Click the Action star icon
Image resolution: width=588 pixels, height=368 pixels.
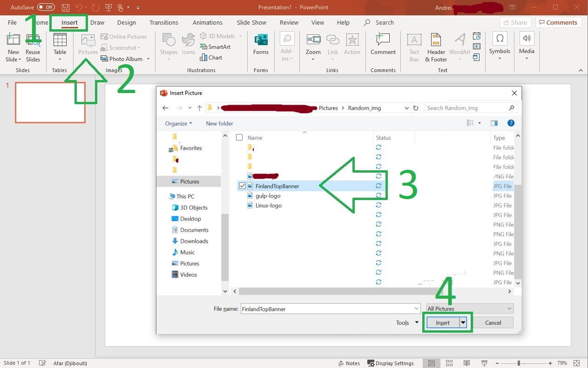(352, 40)
